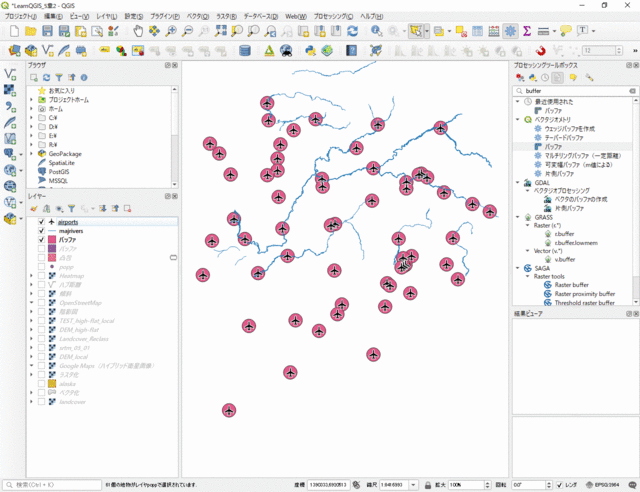Open the ベクタ(O) menu
This screenshot has height=492, width=640.
coord(198,16)
